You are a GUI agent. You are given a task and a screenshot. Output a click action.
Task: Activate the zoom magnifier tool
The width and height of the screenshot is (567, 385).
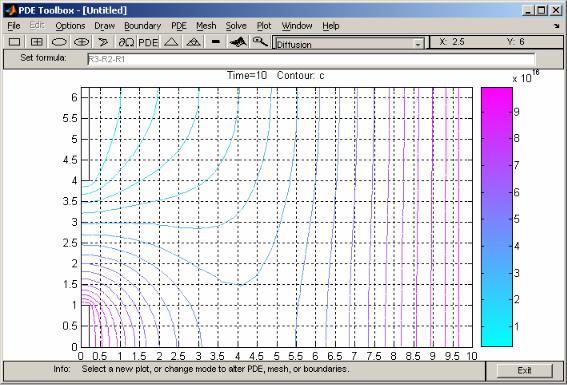(x=260, y=42)
